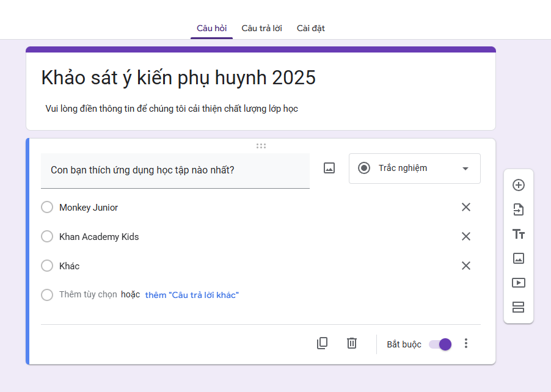Add a video to the form
Screen dimensions: 551x392
click(518, 283)
